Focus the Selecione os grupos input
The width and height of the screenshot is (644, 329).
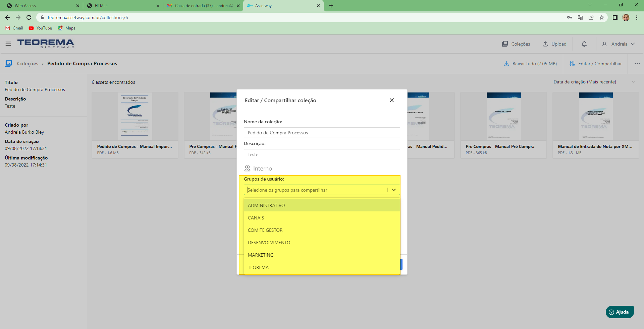(x=315, y=190)
